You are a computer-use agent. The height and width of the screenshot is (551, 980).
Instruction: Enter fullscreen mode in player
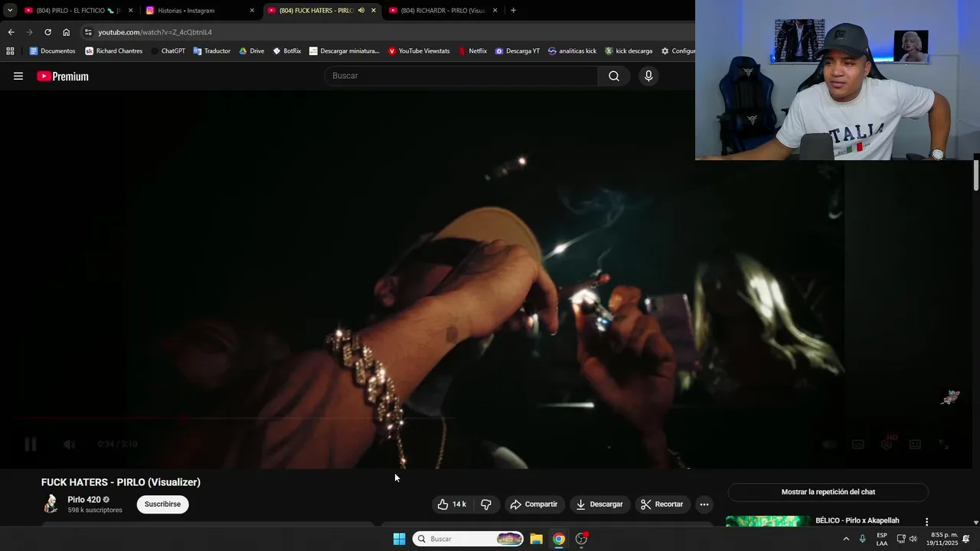(x=944, y=444)
